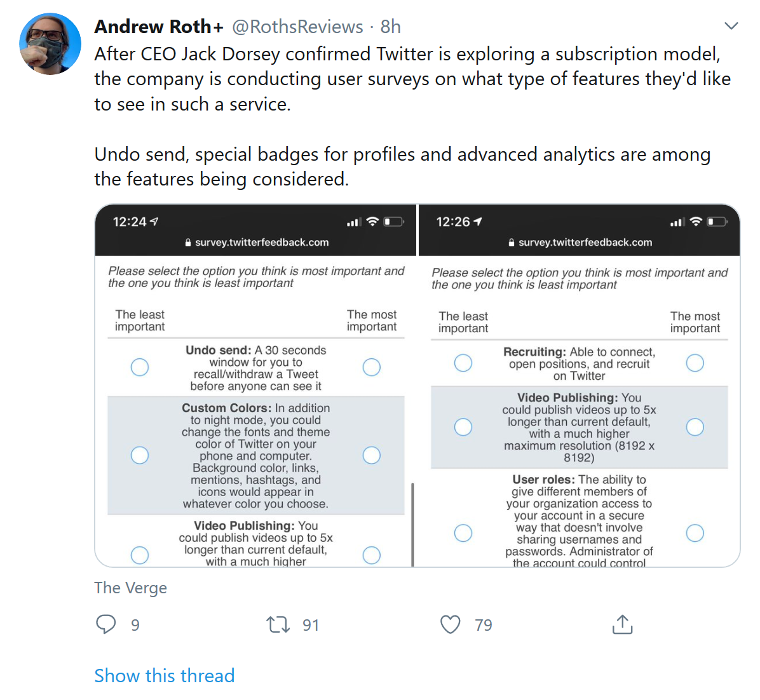Mark Custom Colors as least important
760x700 pixels.
[x=140, y=455]
